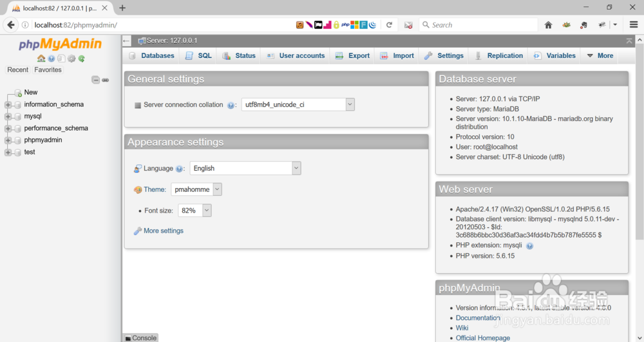Select the mysql database name in tree
Image resolution: width=644 pixels, height=342 pixels.
(x=33, y=117)
